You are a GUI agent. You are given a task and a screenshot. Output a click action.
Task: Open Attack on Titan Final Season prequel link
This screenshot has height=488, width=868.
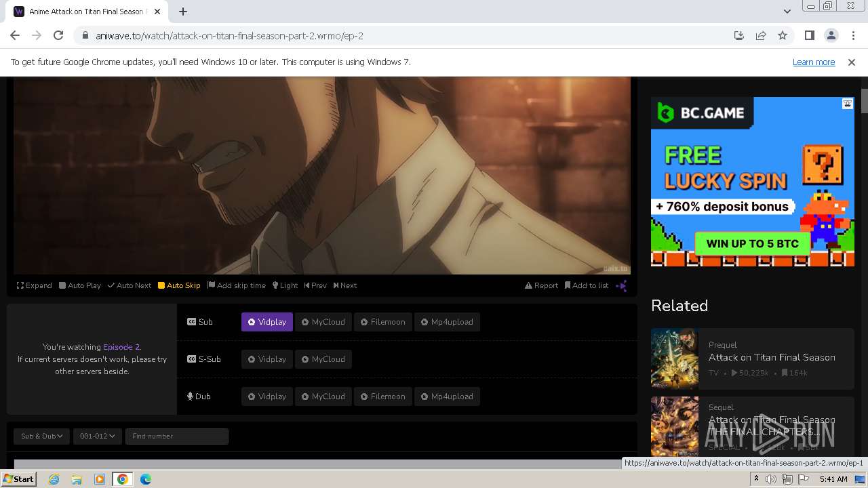pyautogui.click(x=772, y=357)
